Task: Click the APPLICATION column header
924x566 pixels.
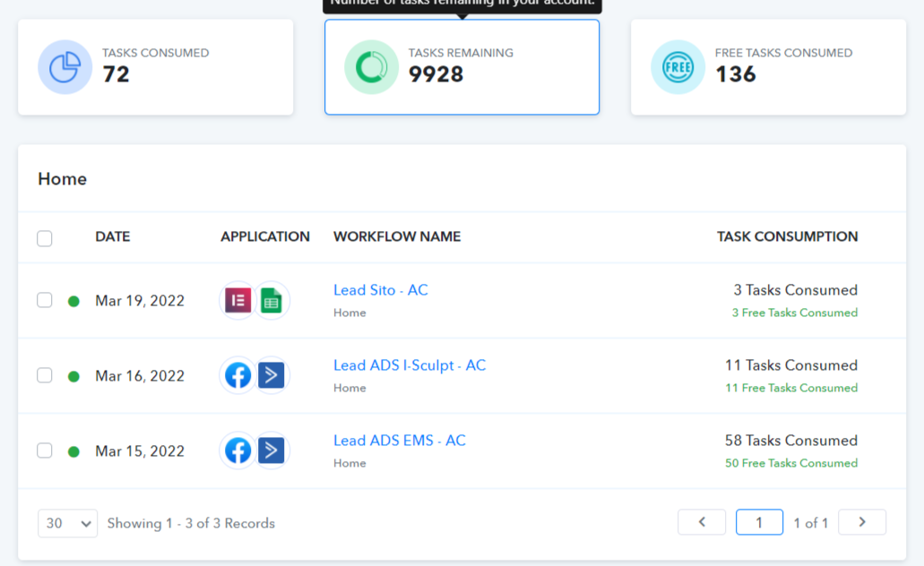Action: [265, 236]
